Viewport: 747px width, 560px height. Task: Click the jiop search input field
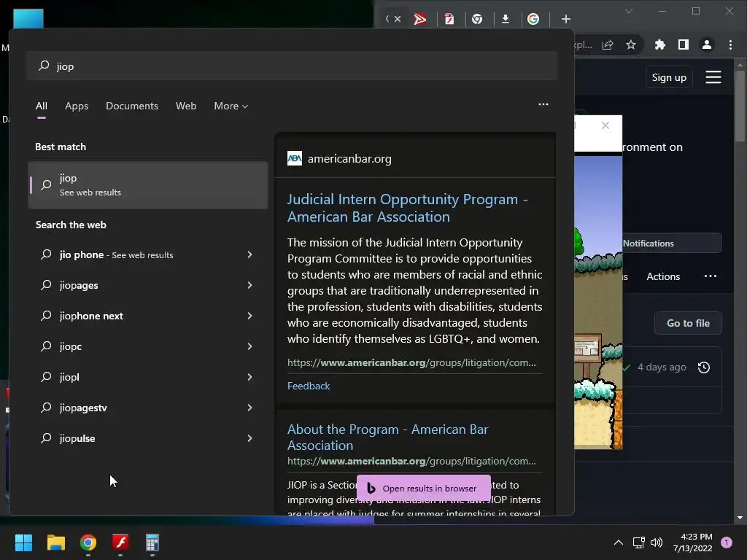tap(292, 66)
